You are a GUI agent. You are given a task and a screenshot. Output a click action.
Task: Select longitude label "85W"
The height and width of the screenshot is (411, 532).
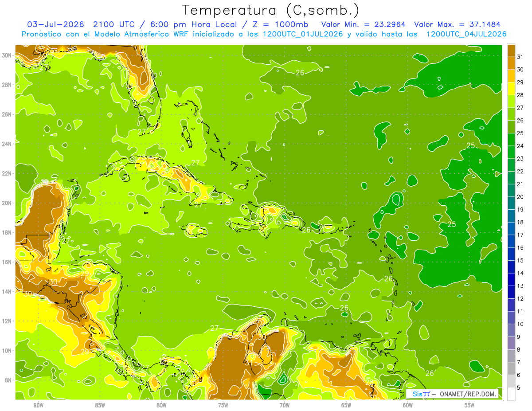point(100,405)
